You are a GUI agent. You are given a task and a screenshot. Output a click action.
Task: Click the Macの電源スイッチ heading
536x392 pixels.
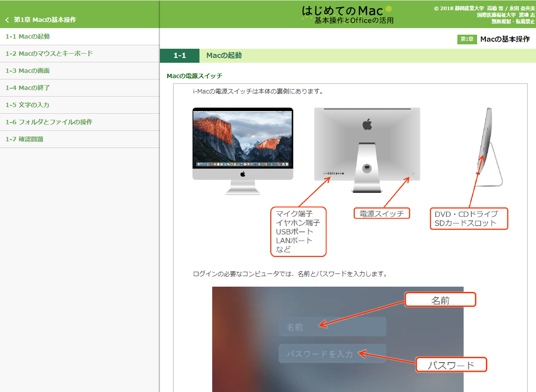(x=195, y=76)
